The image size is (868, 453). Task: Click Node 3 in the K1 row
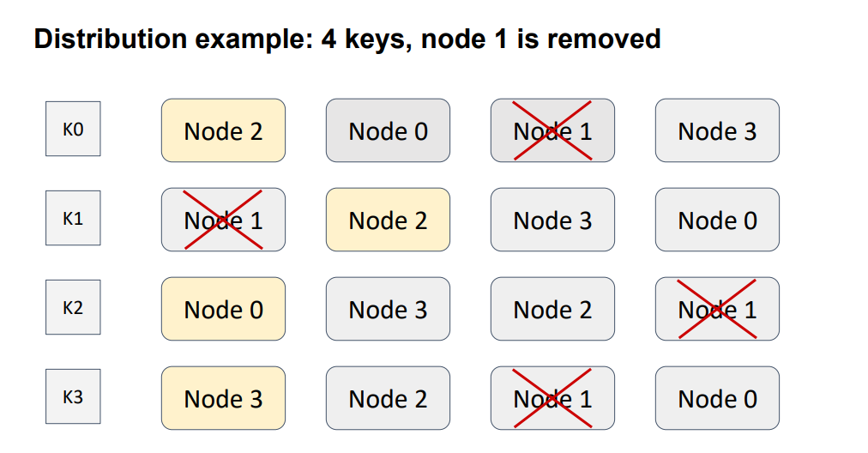tap(552, 220)
